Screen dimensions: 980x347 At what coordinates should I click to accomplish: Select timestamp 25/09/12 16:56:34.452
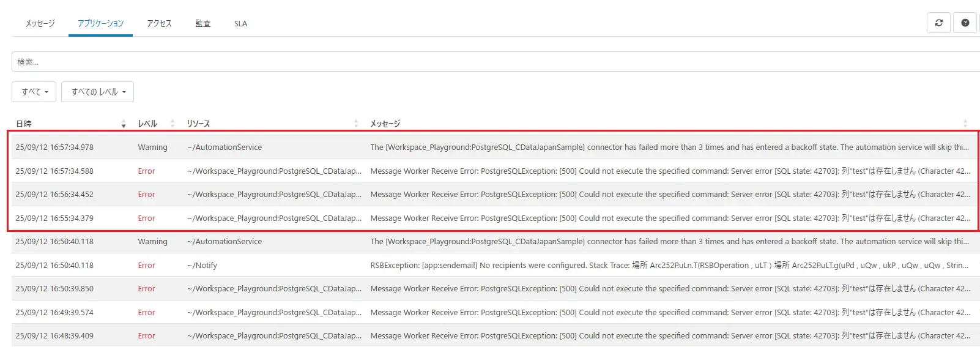point(54,195)
